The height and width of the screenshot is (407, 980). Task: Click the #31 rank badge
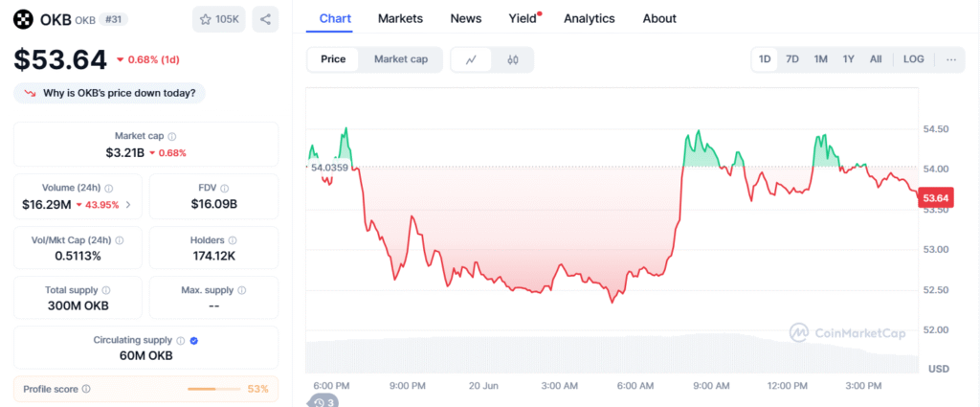pos(113,19)
